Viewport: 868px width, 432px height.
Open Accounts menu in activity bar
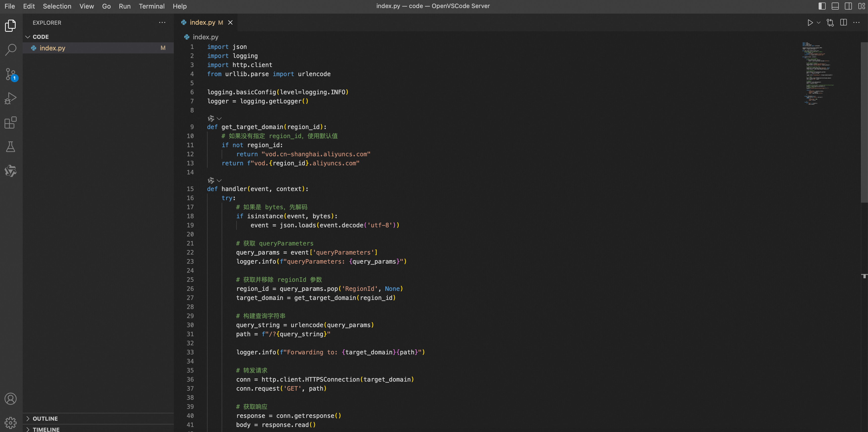coord(11,399)
